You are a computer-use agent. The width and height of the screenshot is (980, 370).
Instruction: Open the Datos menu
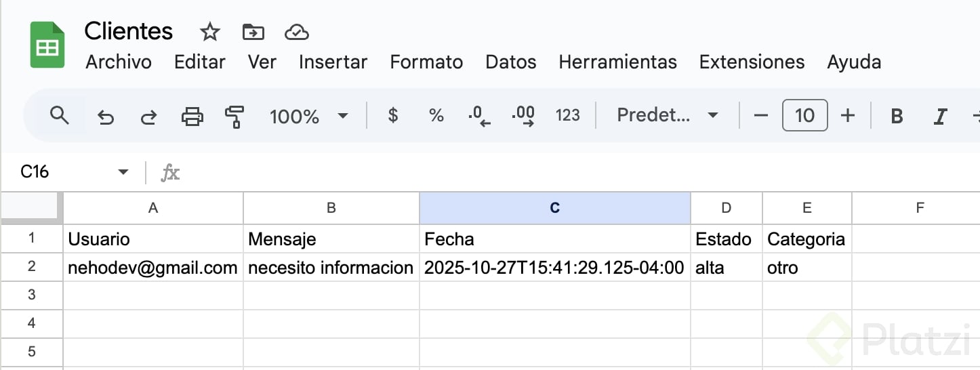(510, 62)
